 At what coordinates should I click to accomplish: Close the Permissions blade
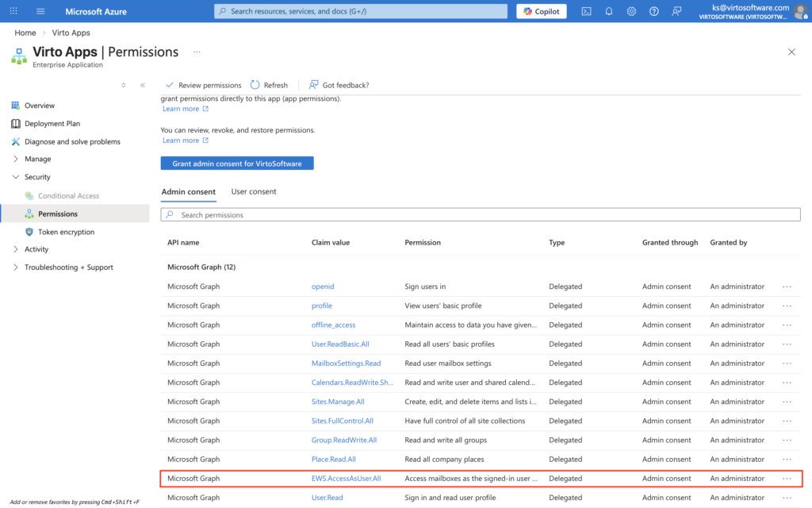point(791,52)
